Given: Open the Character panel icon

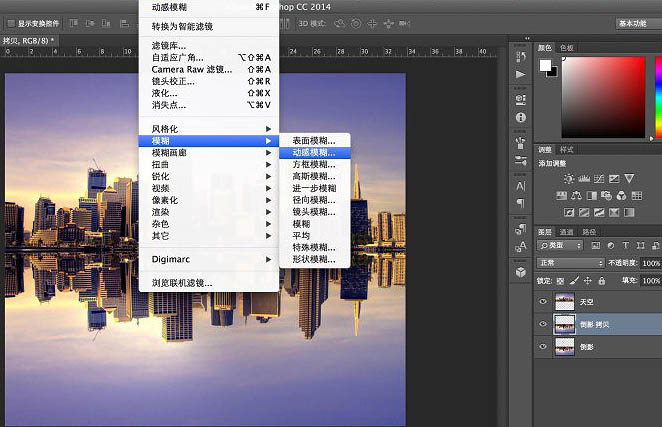Looking at the screenshot, I should 521,186.
